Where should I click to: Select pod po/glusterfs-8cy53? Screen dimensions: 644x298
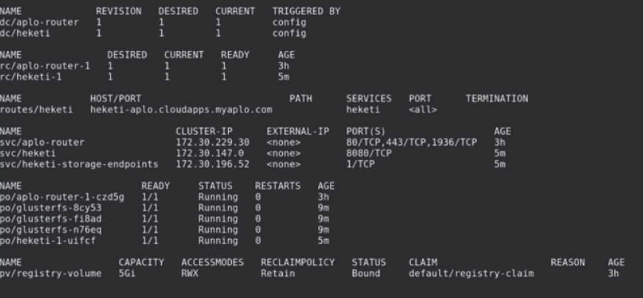tap(45, 207)
